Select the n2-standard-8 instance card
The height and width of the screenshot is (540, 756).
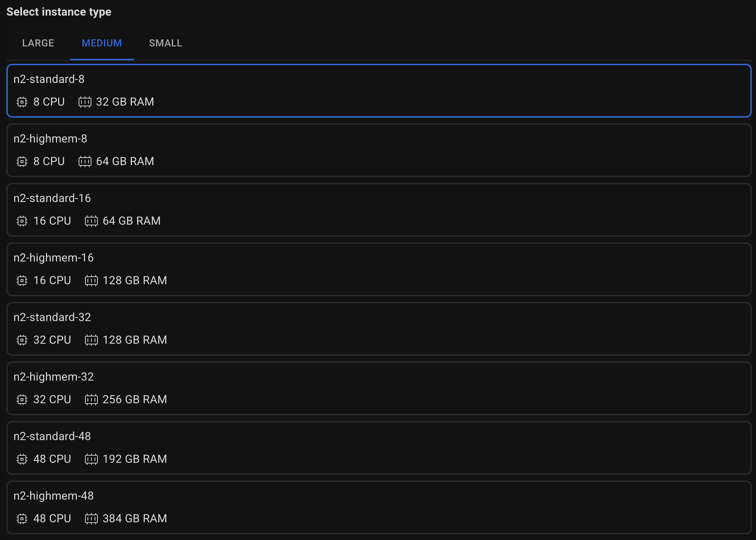click(x=379, y=91)
